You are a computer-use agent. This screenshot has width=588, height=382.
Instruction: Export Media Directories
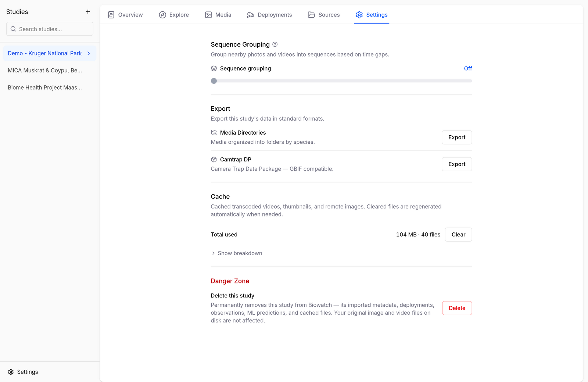coord(457,138)
